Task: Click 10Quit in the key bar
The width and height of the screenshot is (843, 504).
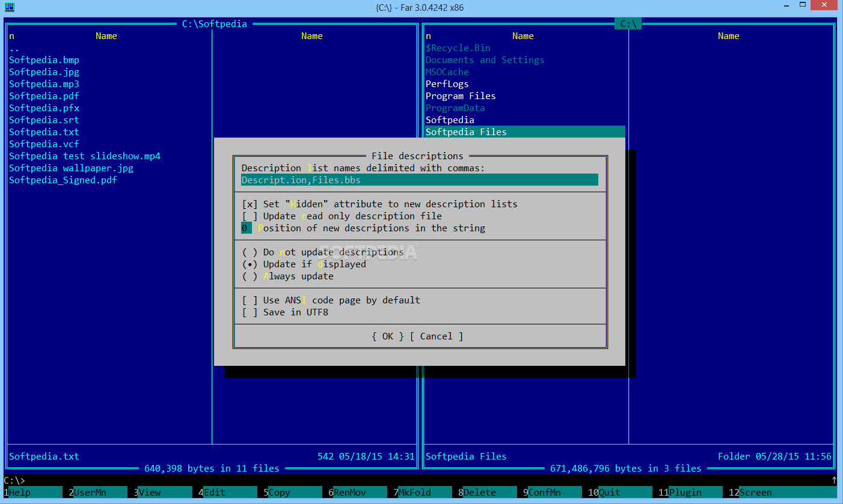Action: pyautogui.click(x=620, y=493)
